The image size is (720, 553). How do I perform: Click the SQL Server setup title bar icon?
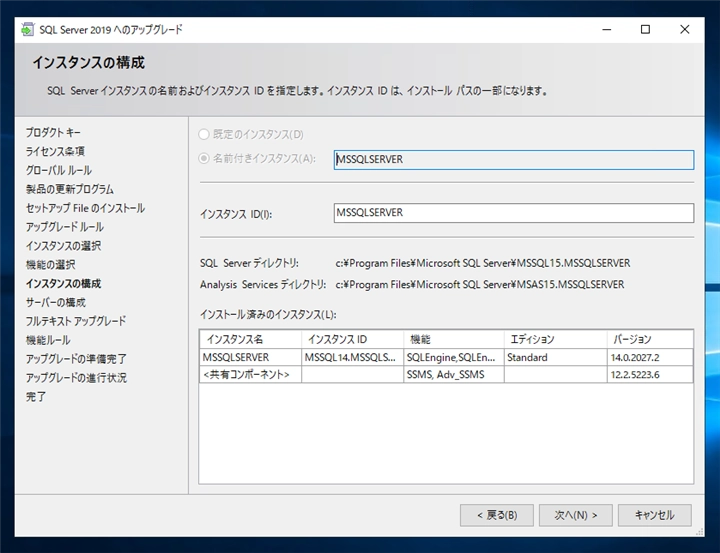tap(28, 29)
